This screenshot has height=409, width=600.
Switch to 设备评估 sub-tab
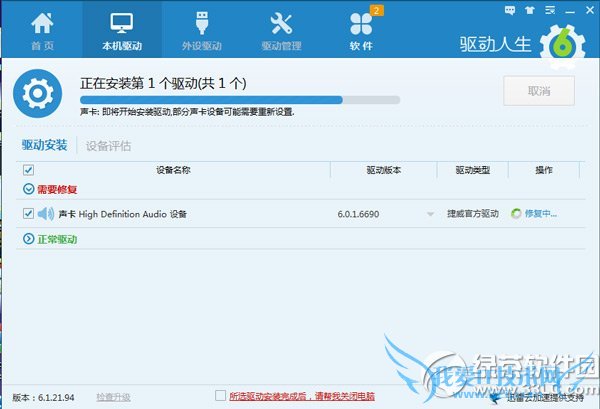108,146
